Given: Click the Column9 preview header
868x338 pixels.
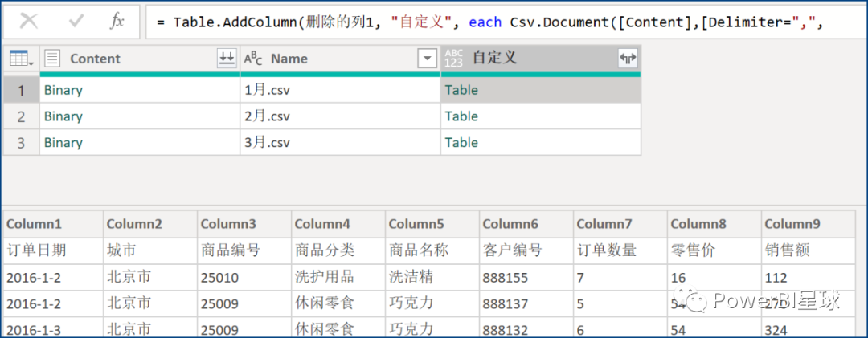Looking at the screenshot, I should point(809,224).
